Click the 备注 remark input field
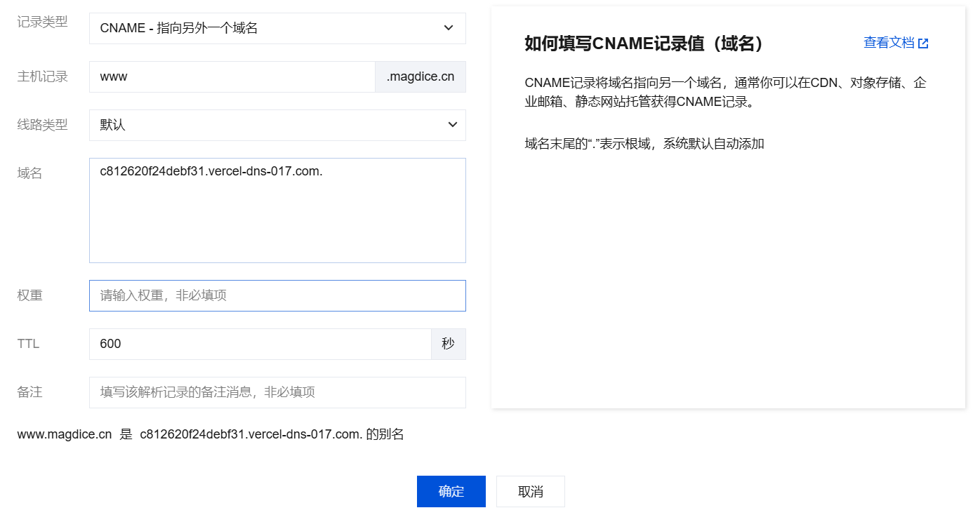980x522 pixels. pos(277,392)
